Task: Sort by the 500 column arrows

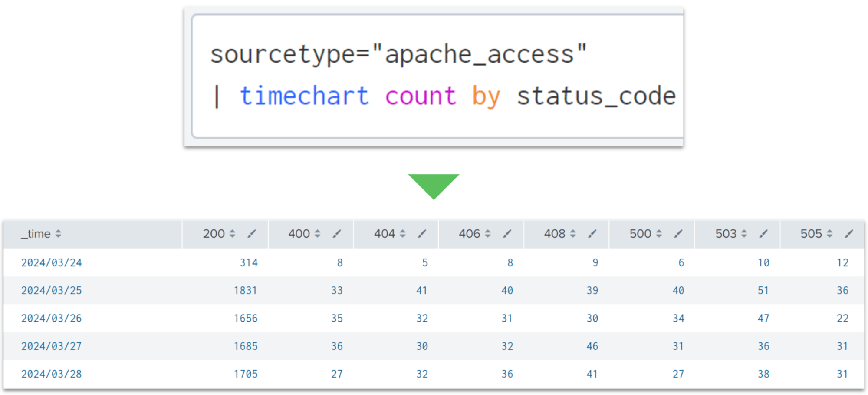Action: click(x=659, y=234)
